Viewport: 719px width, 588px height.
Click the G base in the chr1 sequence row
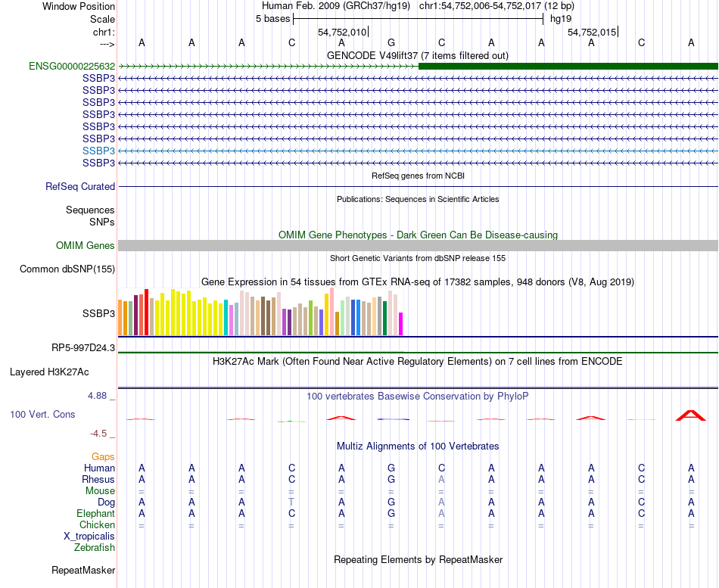click(391, 43)
